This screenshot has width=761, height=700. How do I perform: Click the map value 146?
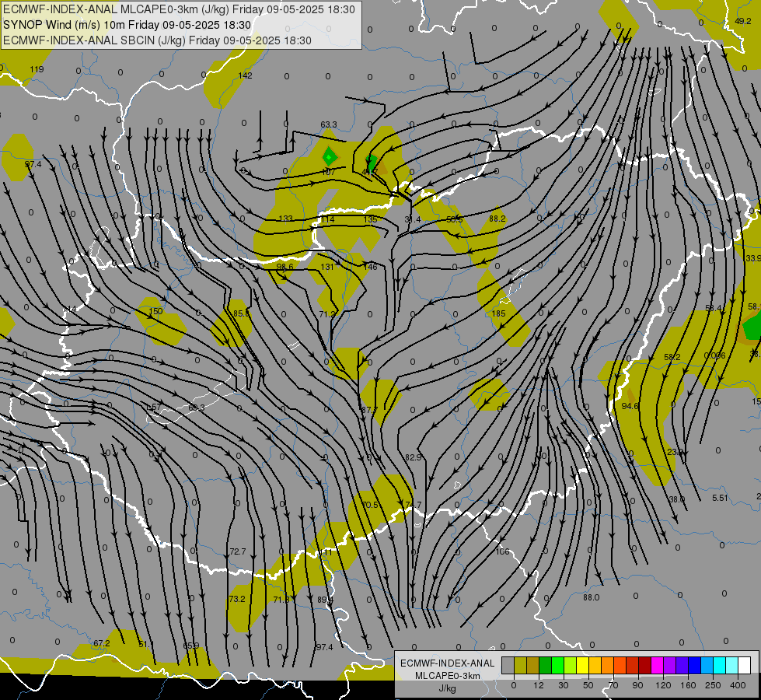tap(370, 266)
